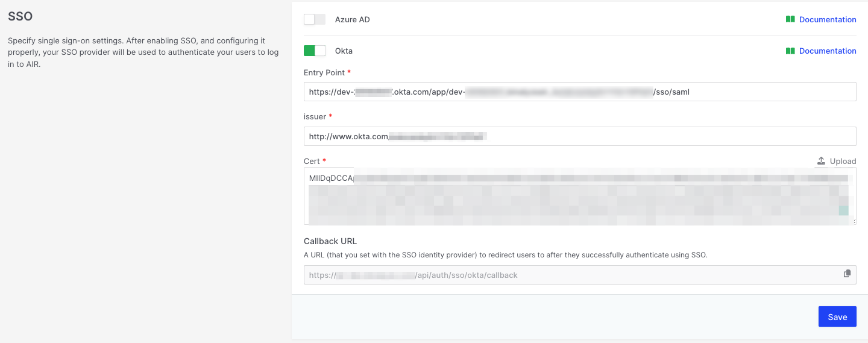Click the SSO section heading

(20, 16)
